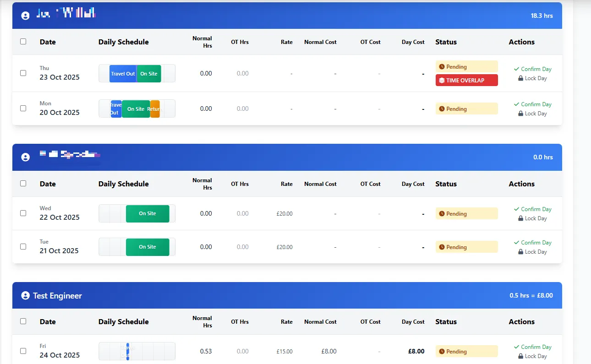The image size is (591, 364).
Task: Tick the checkbox for Fri 24 Oct 2025
Action: [23, 351]
